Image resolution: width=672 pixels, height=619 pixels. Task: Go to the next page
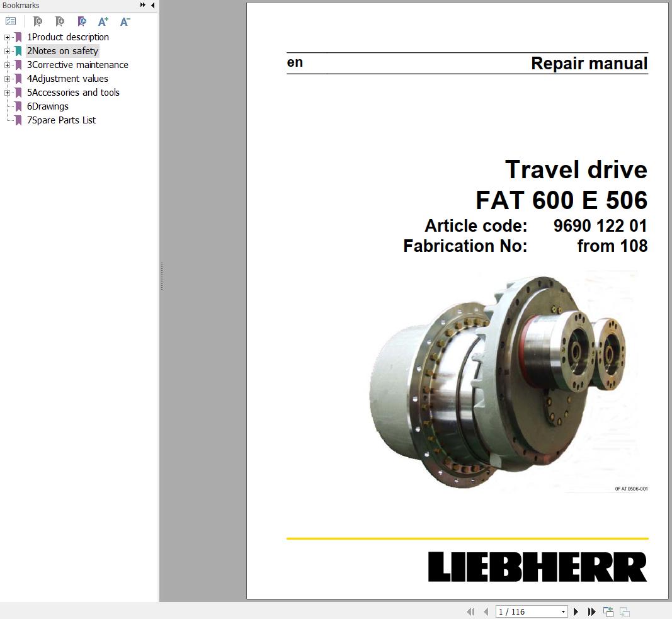(x=576, y=611)
